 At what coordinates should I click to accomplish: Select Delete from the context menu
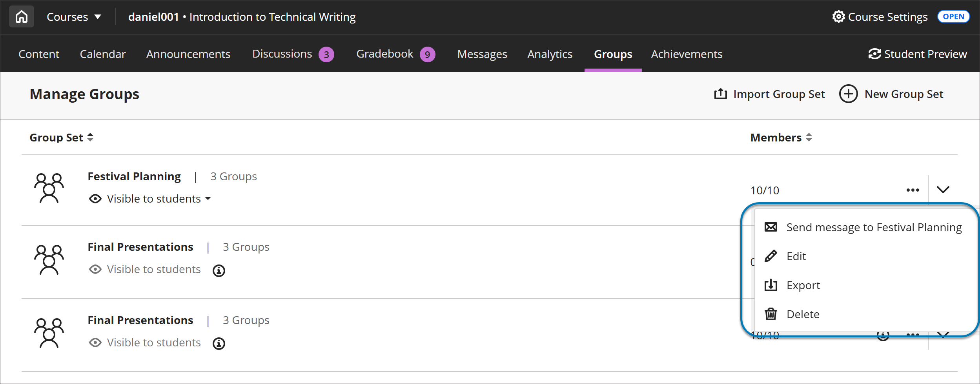803,314
